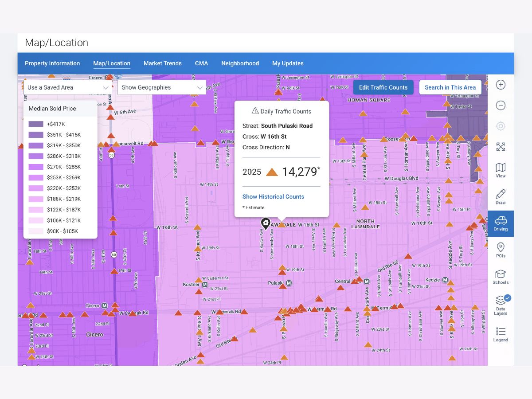Click the black property pin marker
Viewport: 532px width, 399px height.
(x=266, y=223)
